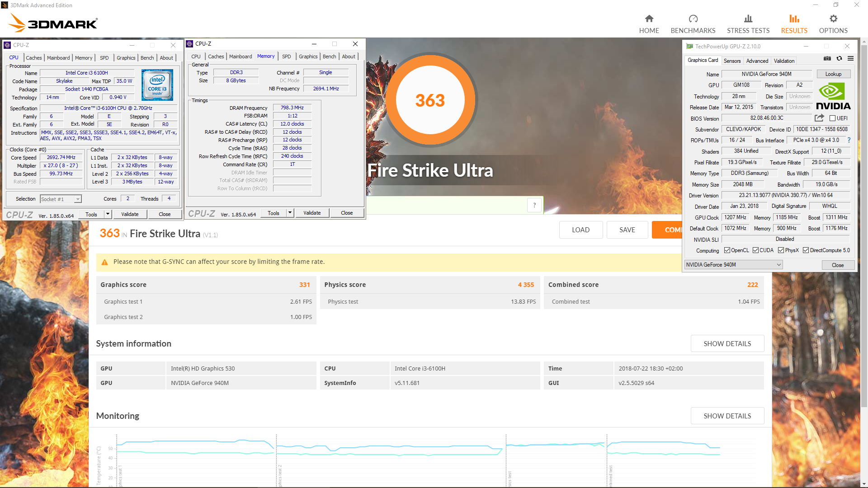Click System information SHOW DETAILS button

727,344
